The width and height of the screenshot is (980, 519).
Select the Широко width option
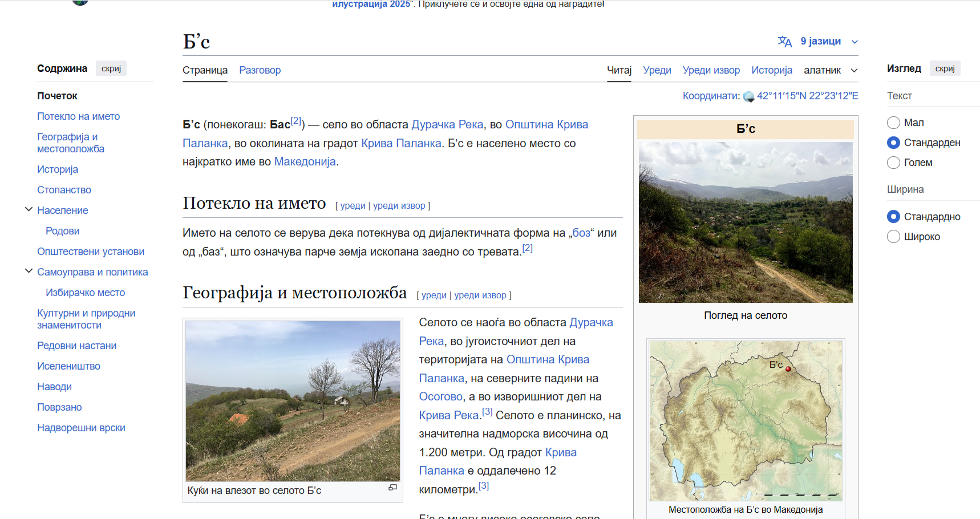pyautogui.click(x=894, y=237)
